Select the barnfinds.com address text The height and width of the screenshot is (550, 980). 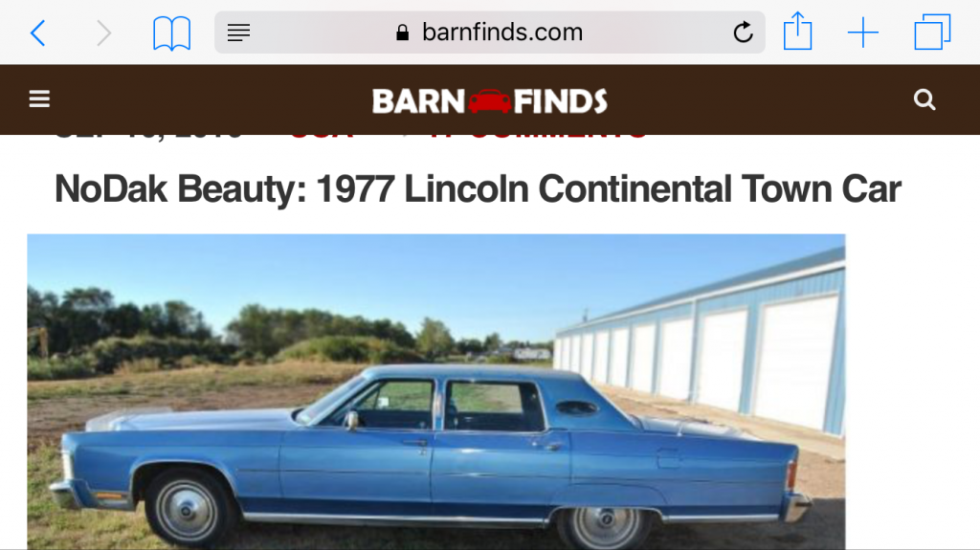coord(502,32)
